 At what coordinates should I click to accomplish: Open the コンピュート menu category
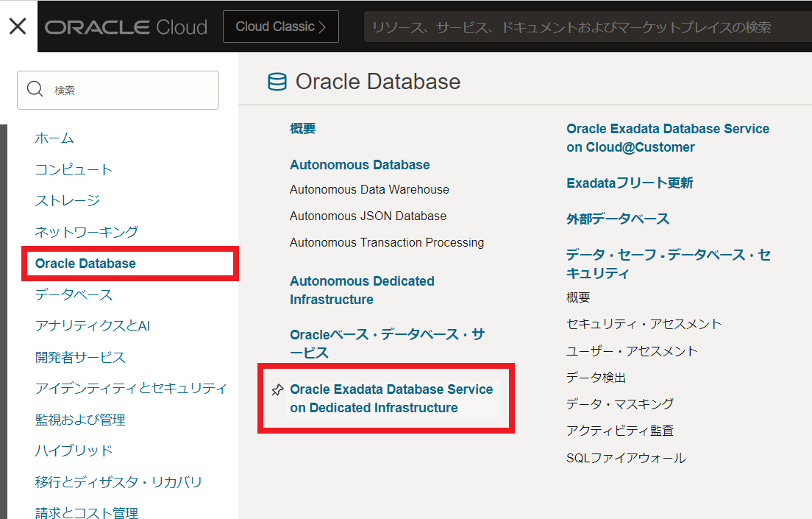74,169
